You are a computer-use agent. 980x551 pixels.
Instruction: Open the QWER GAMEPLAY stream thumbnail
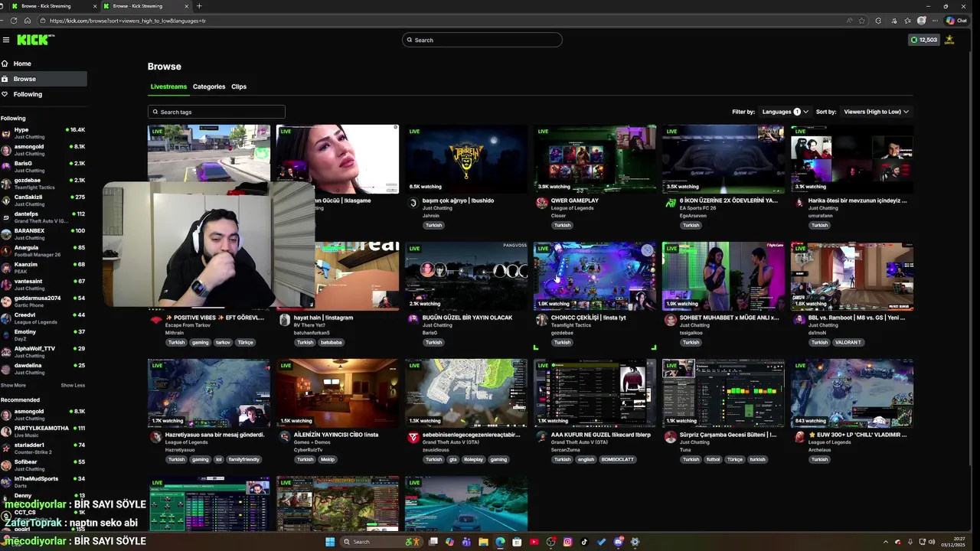(595, 159)
